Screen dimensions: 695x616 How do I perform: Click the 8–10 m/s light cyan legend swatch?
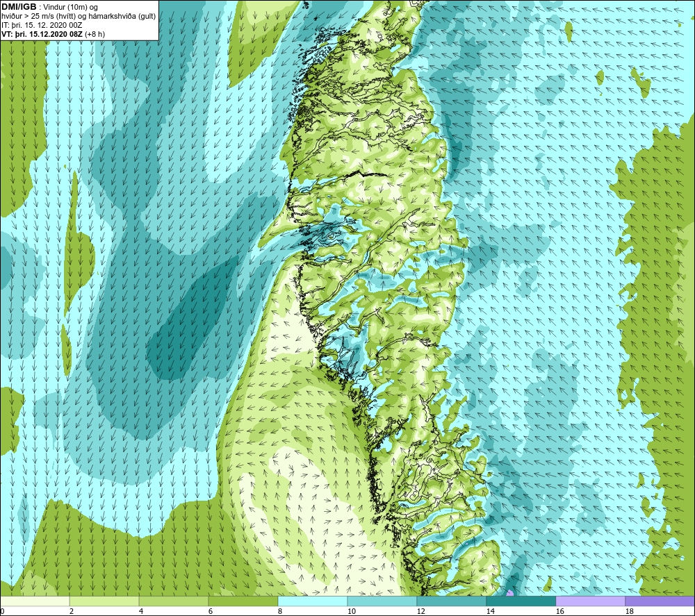click(313, 601)
